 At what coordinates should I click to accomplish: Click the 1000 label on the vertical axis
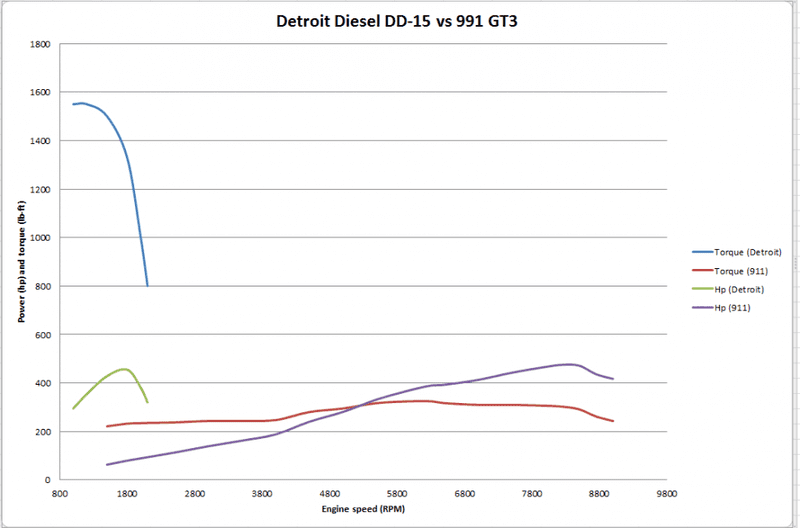(42, 238)
